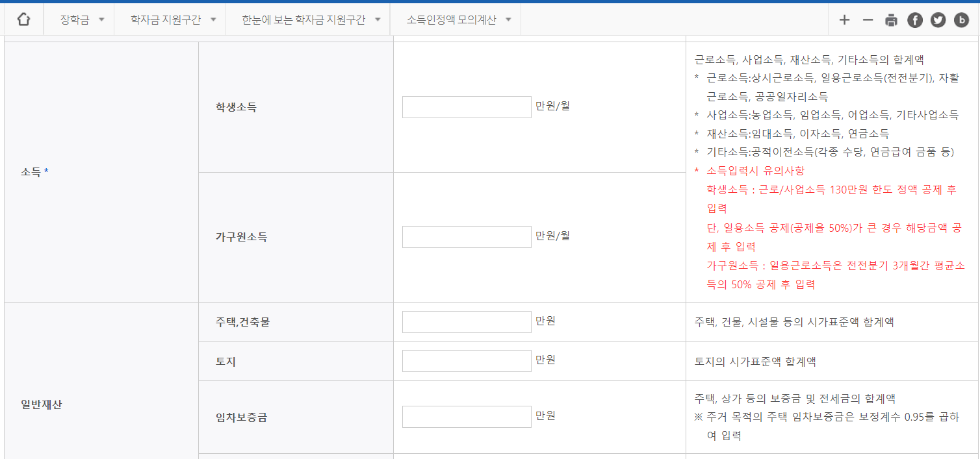Open the 장학금 menu
The image size is (980, 459).
click(x=73, y=19)
